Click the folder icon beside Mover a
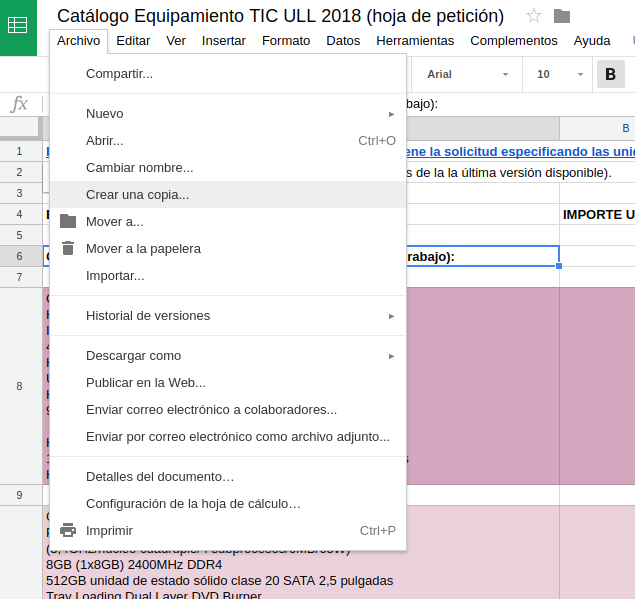This screenshot has height=599, width=635. tap(68, 221)
